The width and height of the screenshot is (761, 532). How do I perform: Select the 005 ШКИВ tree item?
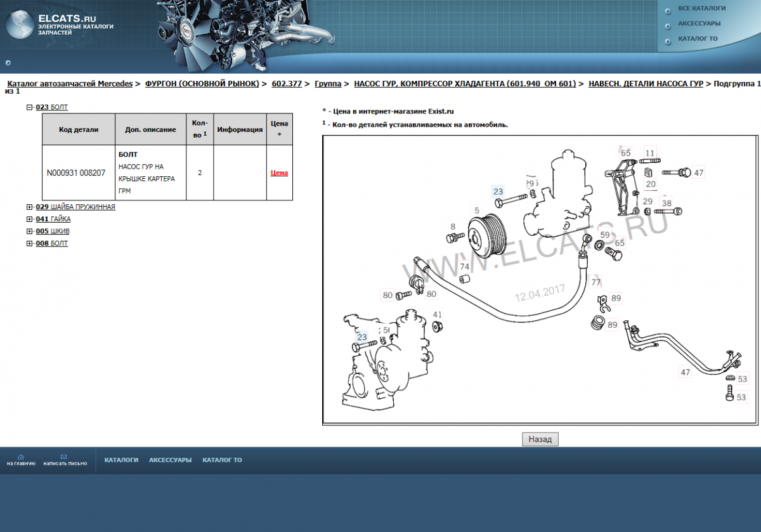point(53,231)
